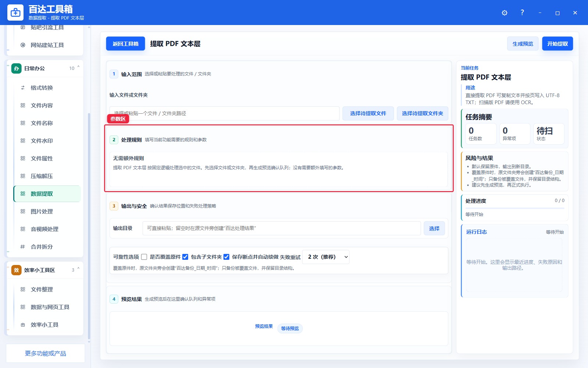Image resolution: width=588 pixels, height=368 pixels.
Task: Click the 选择待提取文件 button
Action: [368, 113]
